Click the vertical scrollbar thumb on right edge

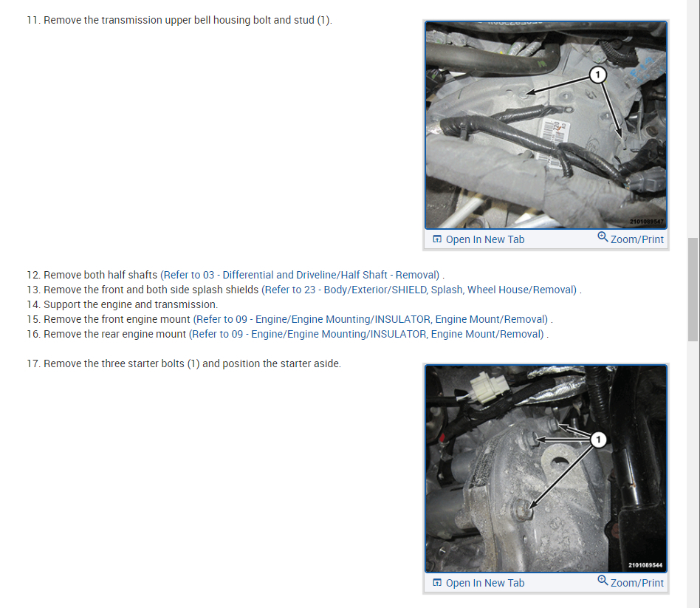[x=693, y=290]
